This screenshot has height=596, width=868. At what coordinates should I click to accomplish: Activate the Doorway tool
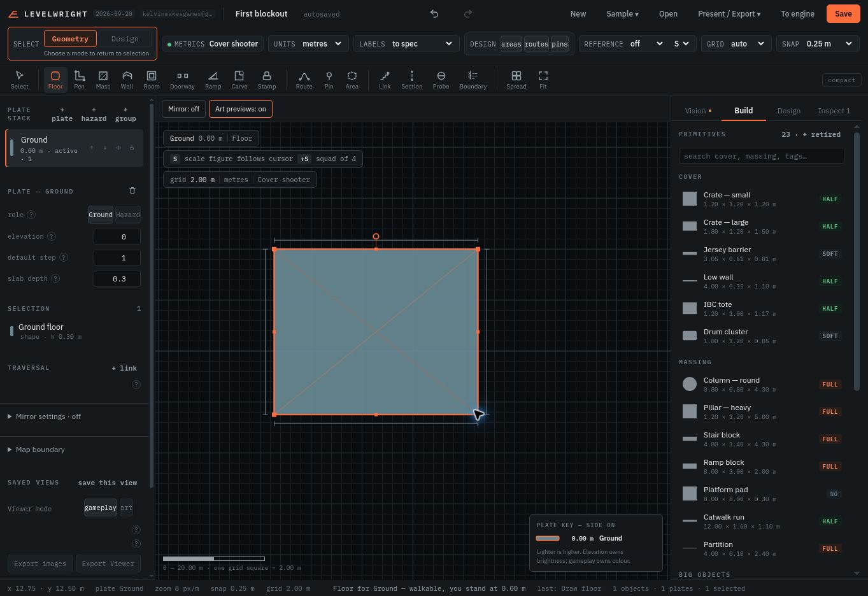pyautogui.click(x=182, y=80)
